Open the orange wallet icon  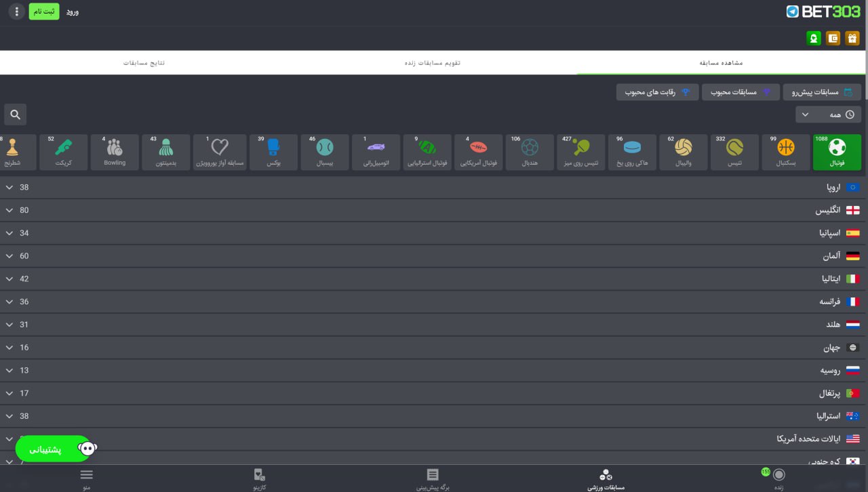coord(833,39)
